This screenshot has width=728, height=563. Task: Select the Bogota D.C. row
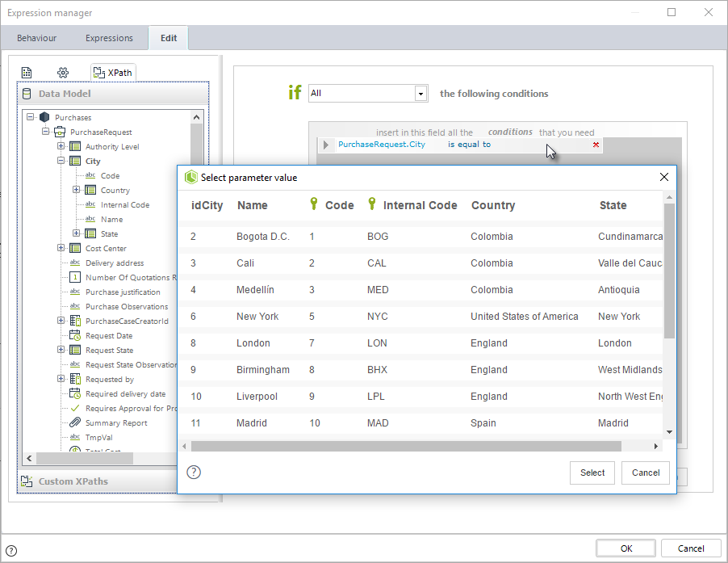coord(420,237)
